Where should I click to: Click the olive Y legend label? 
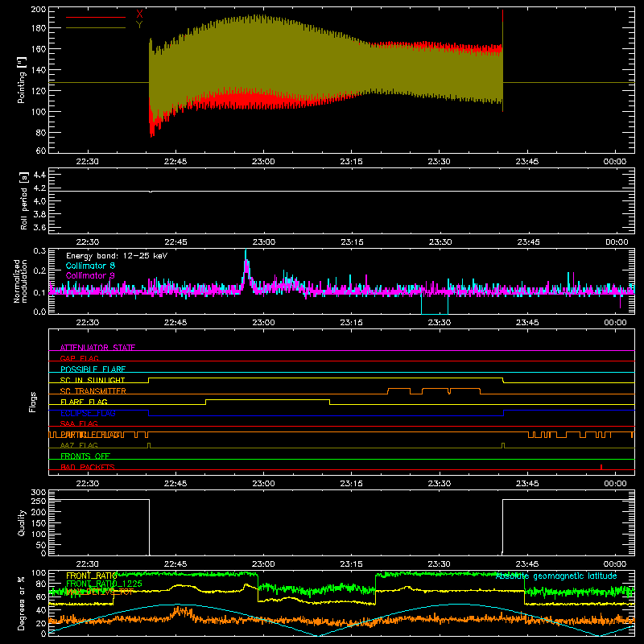pos(139,25)
